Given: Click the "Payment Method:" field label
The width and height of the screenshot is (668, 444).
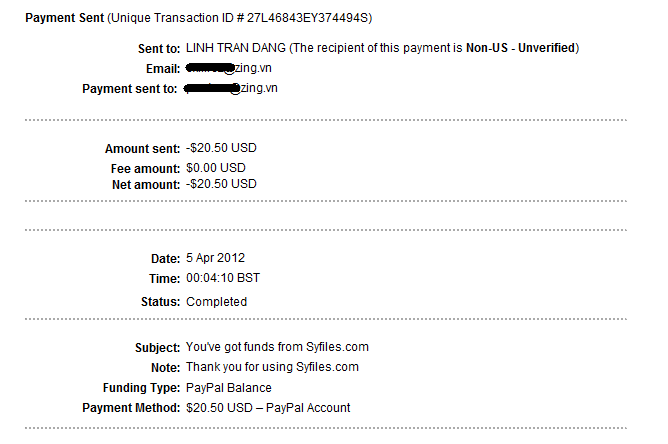Looking at the screenshot, I should (x=132, y=408).
